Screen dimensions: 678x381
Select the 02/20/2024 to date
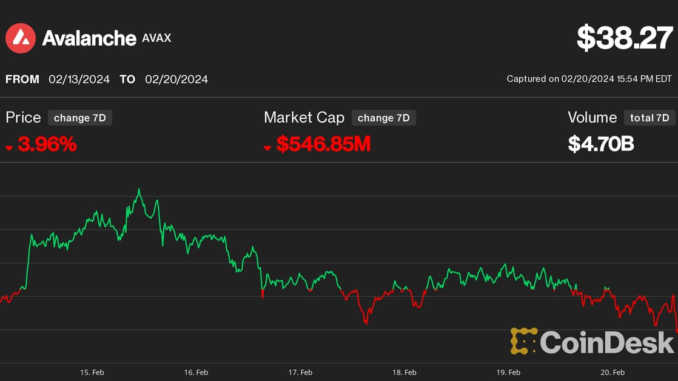coord(176,79)
